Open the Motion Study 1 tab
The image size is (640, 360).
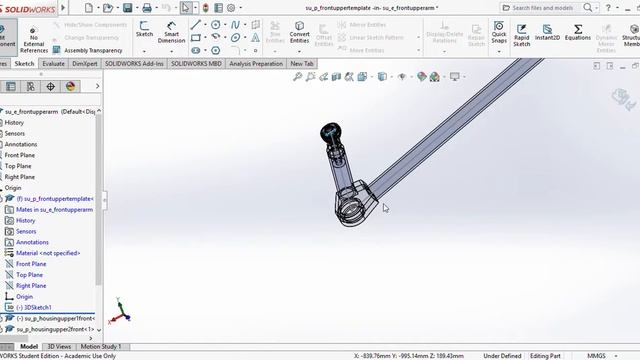click(101, 347)
